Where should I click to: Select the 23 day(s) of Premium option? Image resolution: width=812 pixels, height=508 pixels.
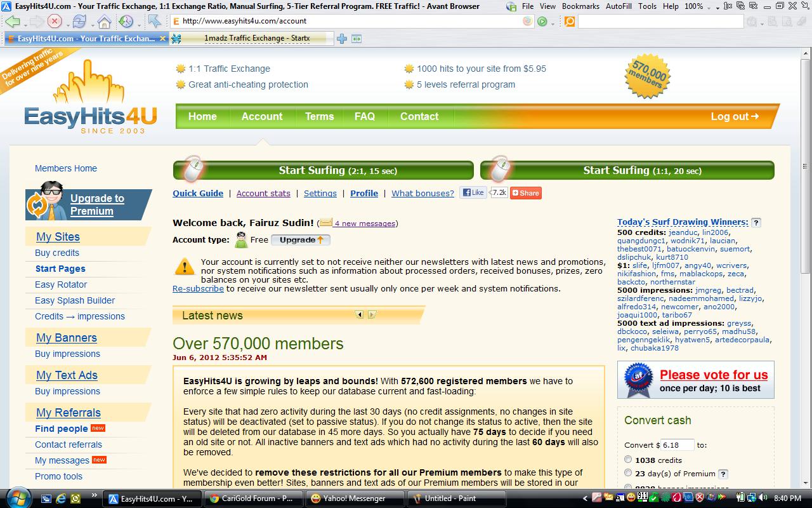(x=628, y=472)
